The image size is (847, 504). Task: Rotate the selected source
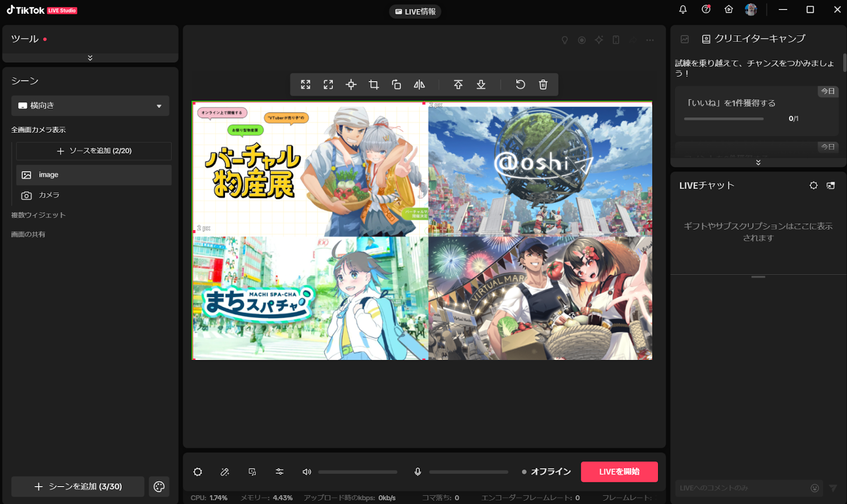pyautogui.click(x=397, y=85)
